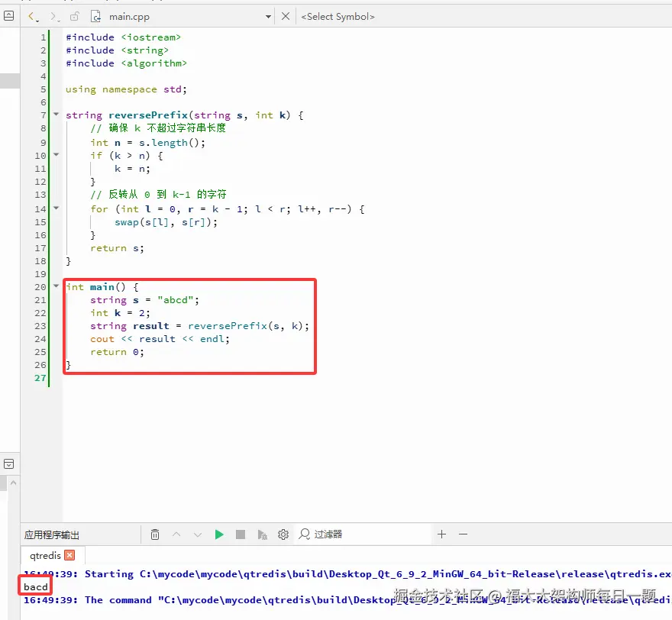Image resolution: width=672 pixels, height=620 pixels.
Task: Click the filter magnifier icon
Action: [304, 534]
